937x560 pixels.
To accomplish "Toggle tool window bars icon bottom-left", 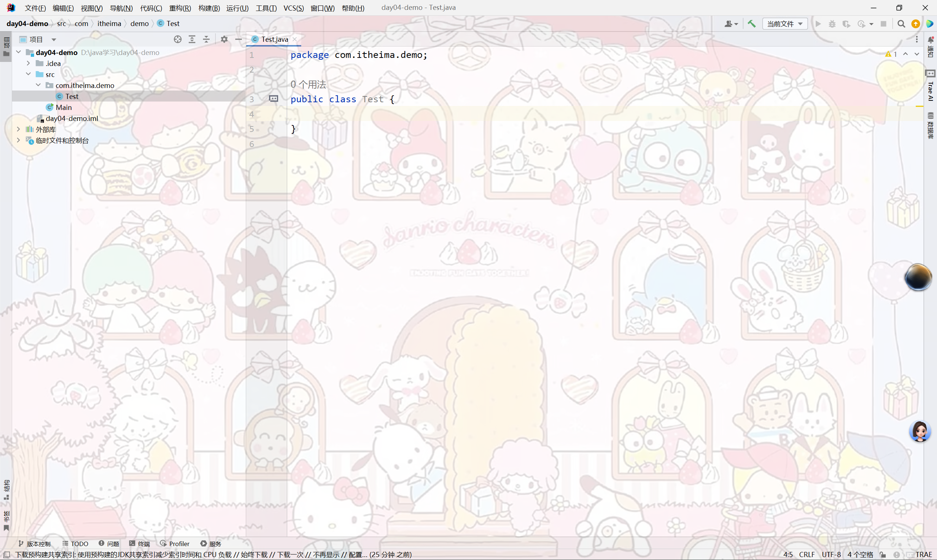I will [6, 555].
